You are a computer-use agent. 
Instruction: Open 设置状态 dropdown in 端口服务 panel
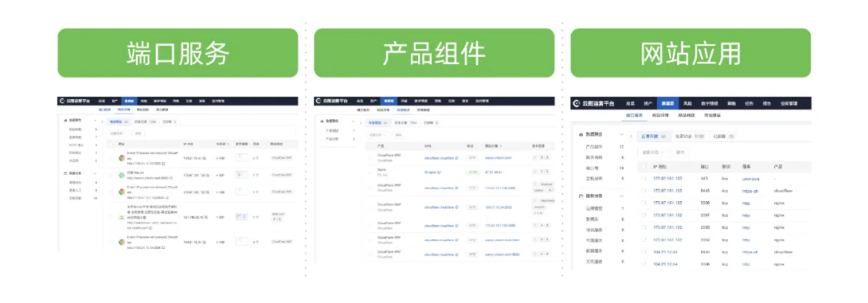coord(118,133)
